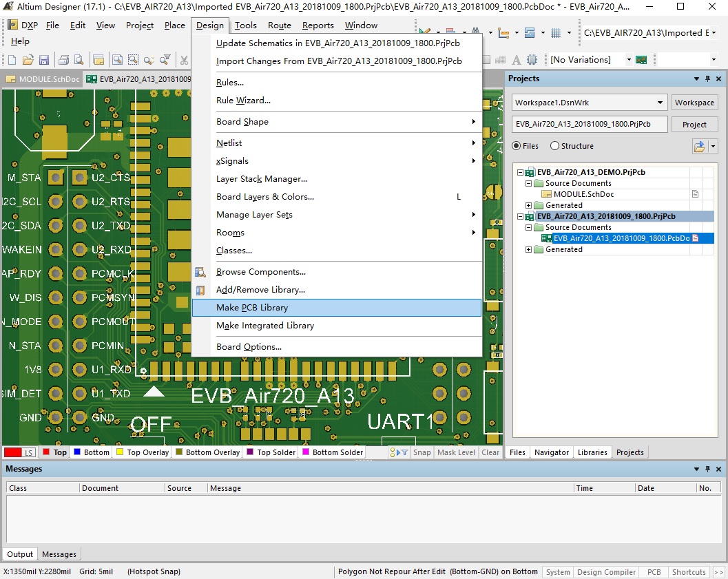The width and height of the screenshot is (728, 579).
Task: Collapse the EVB_Air720_A13_DEMO.PrjPcb project node
Action: click(x=521, y=172)
